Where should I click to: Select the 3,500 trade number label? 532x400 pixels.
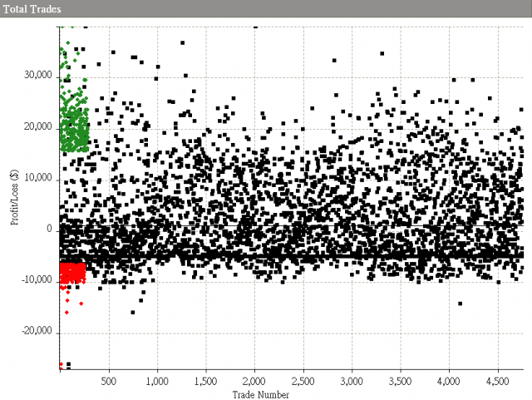[x=401, y=381]
